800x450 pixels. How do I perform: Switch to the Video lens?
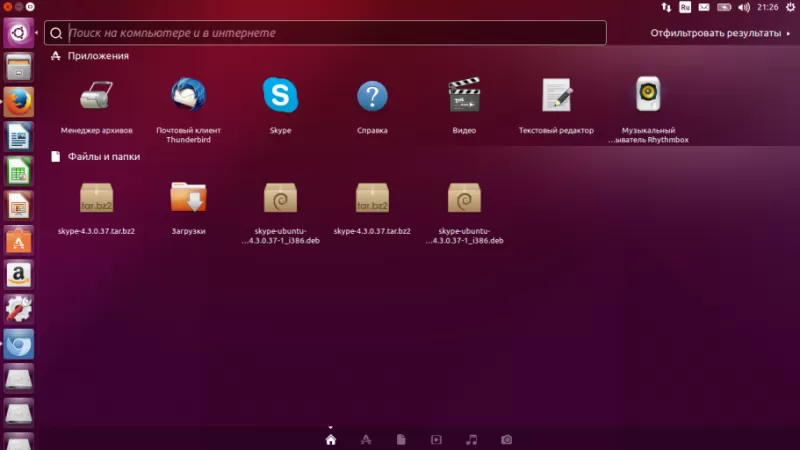point(436,439)
